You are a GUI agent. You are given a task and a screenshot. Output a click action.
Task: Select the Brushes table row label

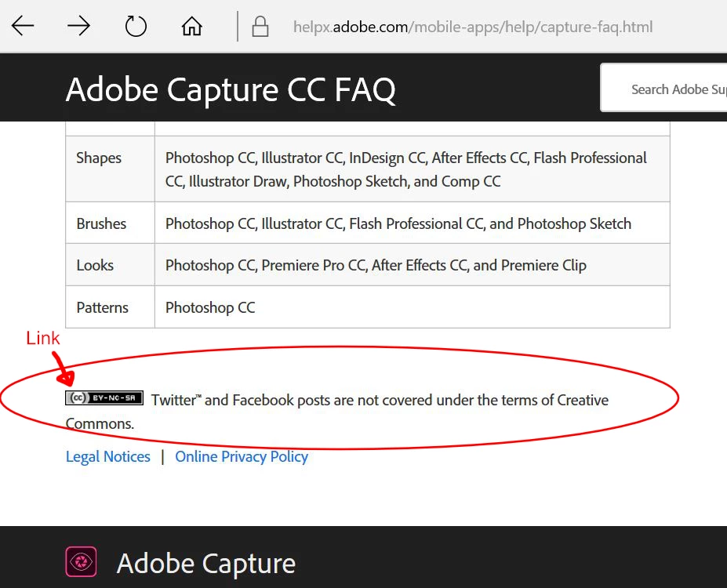[101, 223]
